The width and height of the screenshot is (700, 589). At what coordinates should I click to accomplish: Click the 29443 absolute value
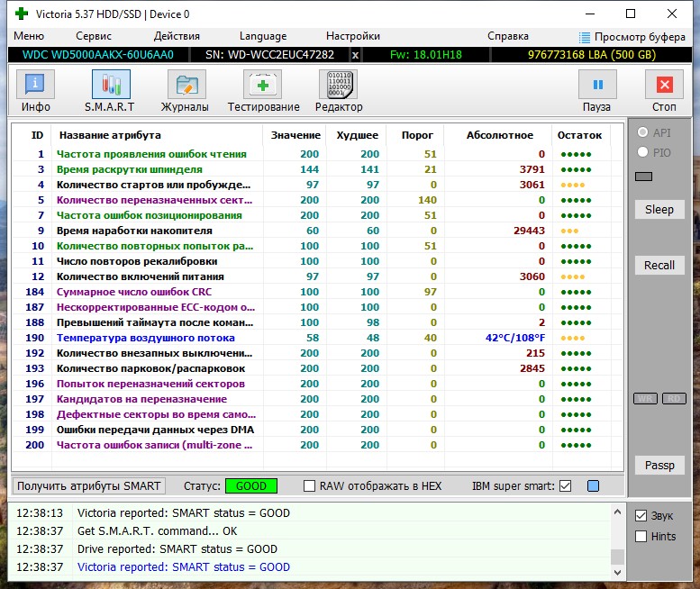click(529, 231)
